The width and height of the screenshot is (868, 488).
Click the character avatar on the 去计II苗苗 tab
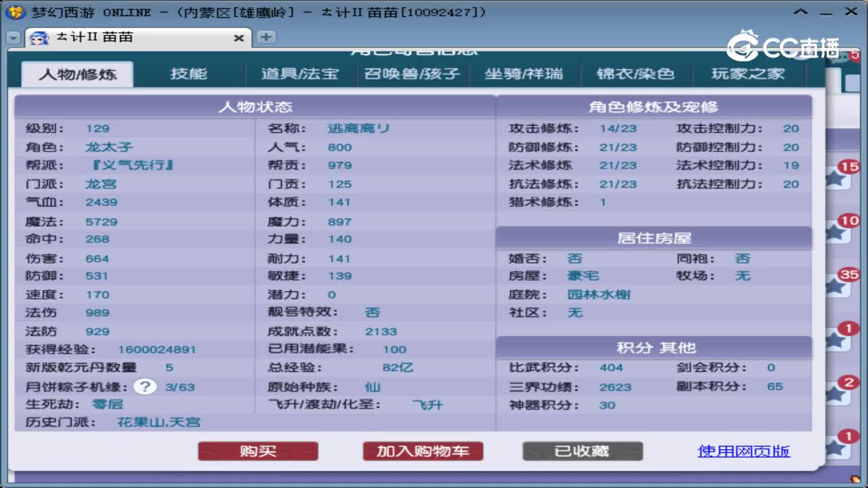point(37,39)
